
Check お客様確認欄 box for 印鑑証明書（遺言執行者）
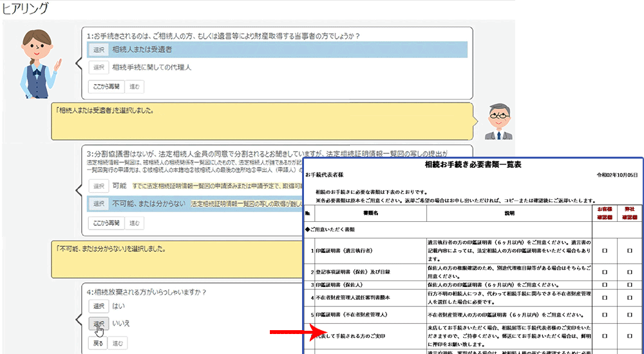tap(604, 250)
